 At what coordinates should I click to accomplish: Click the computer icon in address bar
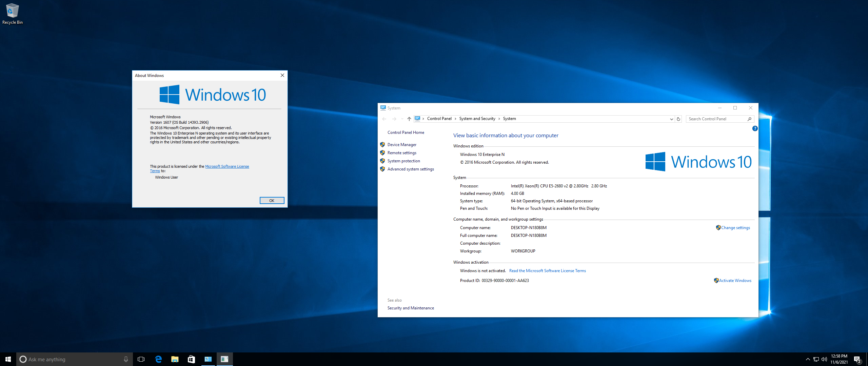coord(417,119)
